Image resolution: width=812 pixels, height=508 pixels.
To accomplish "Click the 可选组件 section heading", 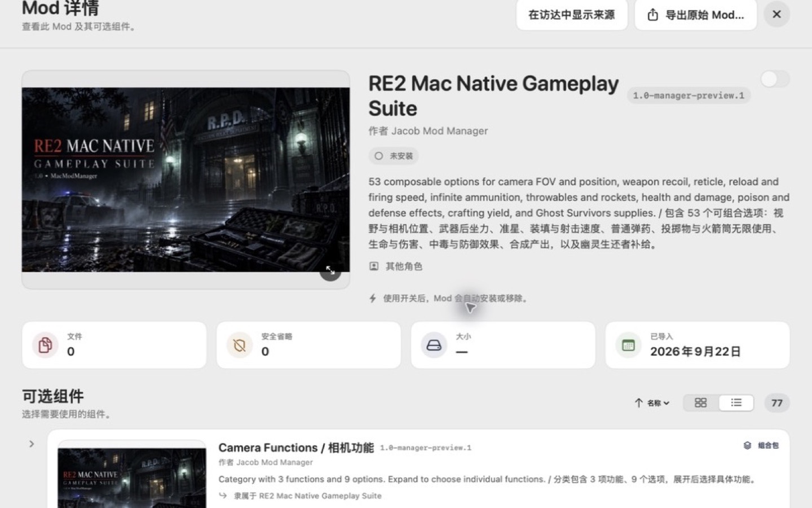I will click(53, 396).
